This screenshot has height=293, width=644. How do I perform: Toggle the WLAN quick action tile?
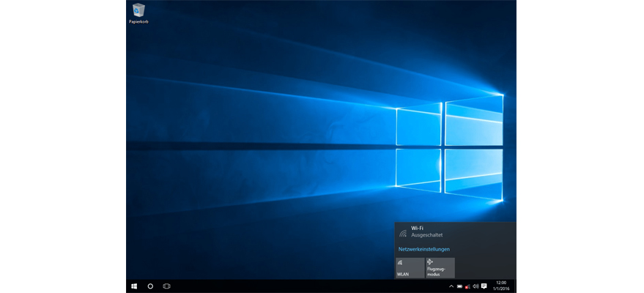pos(410,267)
